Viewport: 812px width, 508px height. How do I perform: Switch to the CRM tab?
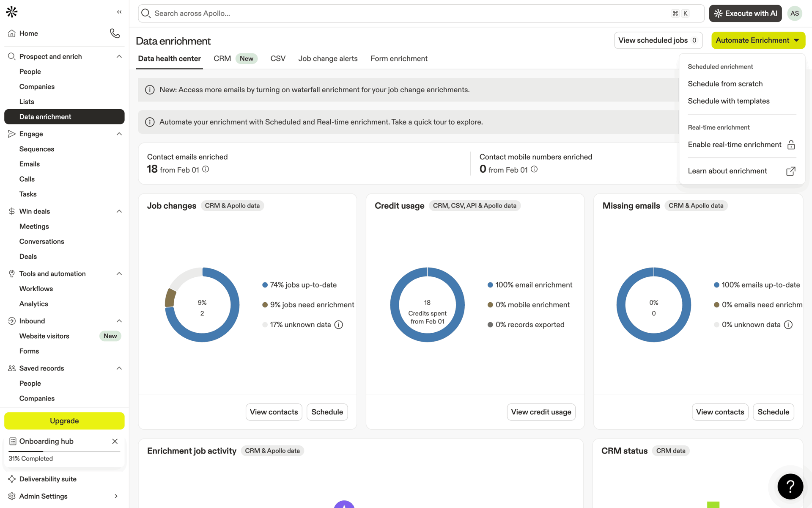(x=222, y=58)
